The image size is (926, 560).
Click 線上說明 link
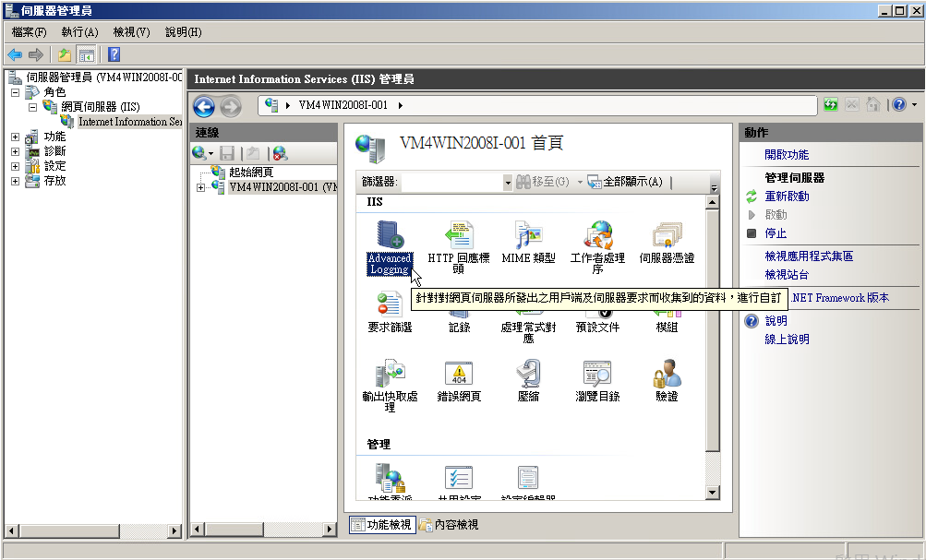[787, 340]
